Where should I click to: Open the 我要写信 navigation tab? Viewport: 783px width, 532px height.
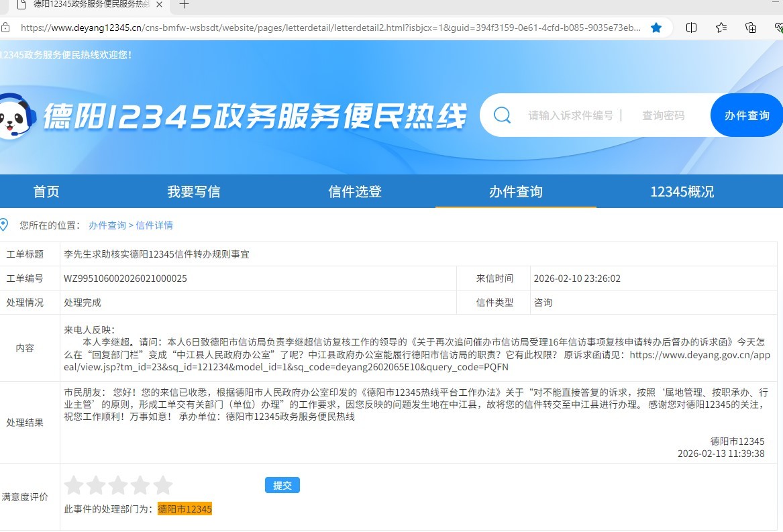[x=193, y=192]
